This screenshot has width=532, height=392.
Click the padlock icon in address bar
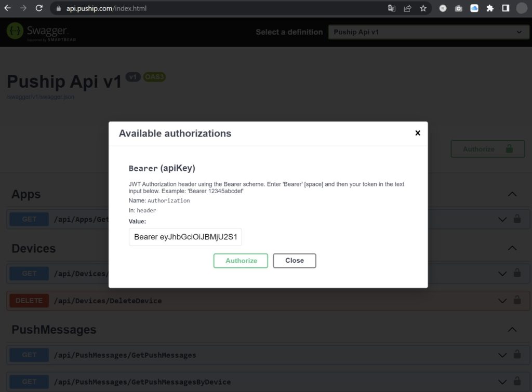[x=59, y=8]
